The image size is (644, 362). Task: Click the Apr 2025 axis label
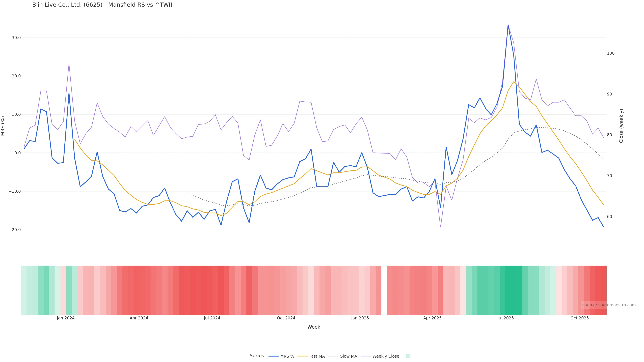[432, 318]
